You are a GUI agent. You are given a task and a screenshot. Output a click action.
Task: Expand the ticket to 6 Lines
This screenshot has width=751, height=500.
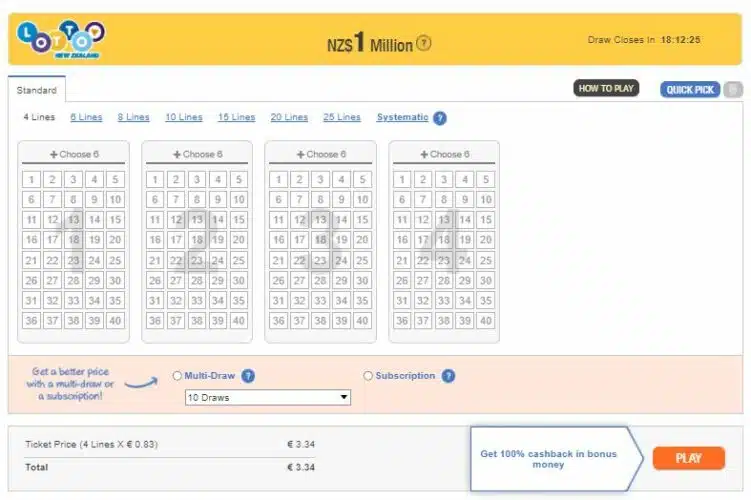(86, 117)
